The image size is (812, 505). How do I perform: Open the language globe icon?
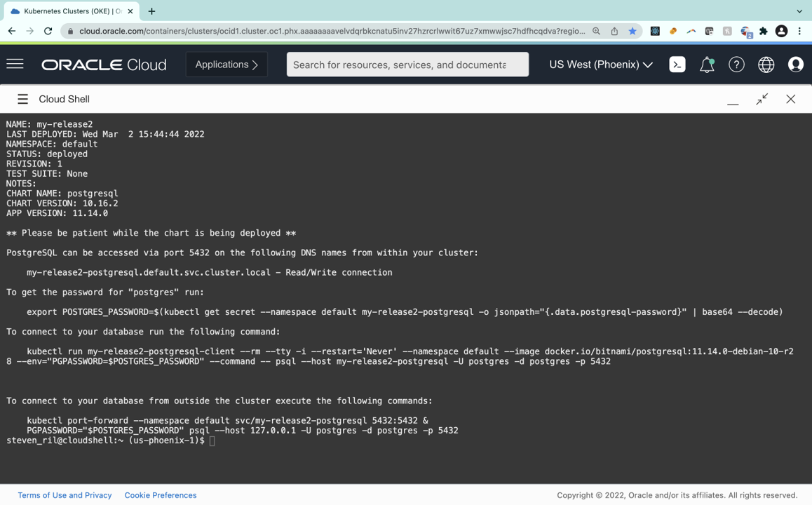tap(766, 64)
